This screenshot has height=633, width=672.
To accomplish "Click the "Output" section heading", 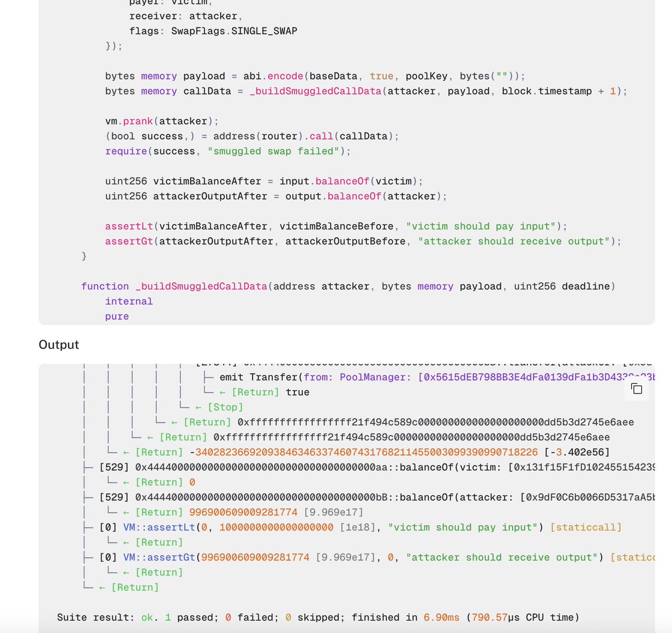I will [x=59, y=345].
